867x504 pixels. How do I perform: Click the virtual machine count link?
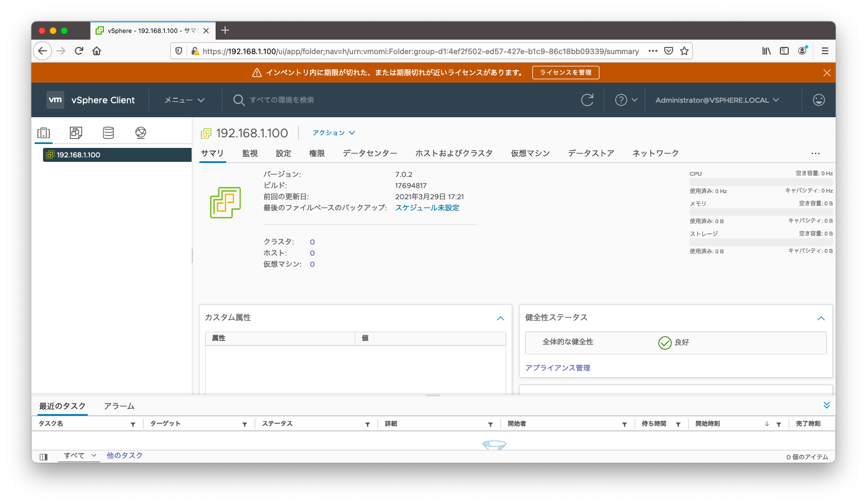coord(312,265)
